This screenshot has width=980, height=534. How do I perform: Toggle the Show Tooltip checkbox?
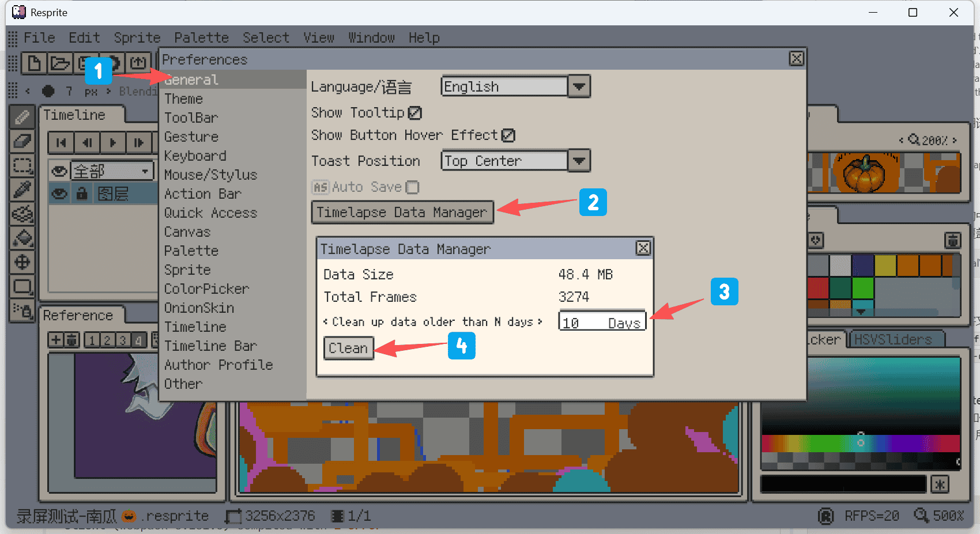(x=416, y=113)
